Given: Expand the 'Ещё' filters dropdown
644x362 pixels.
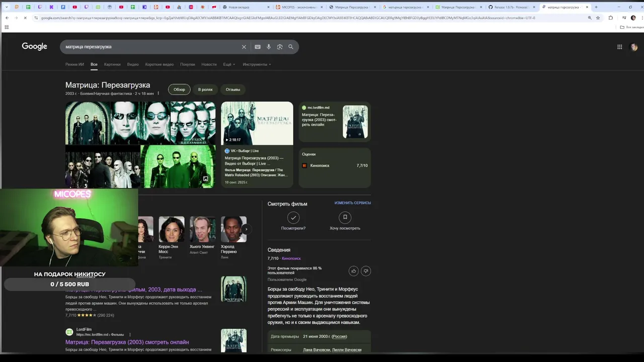Looking at the screenshot, I should [x=228, y=64].
